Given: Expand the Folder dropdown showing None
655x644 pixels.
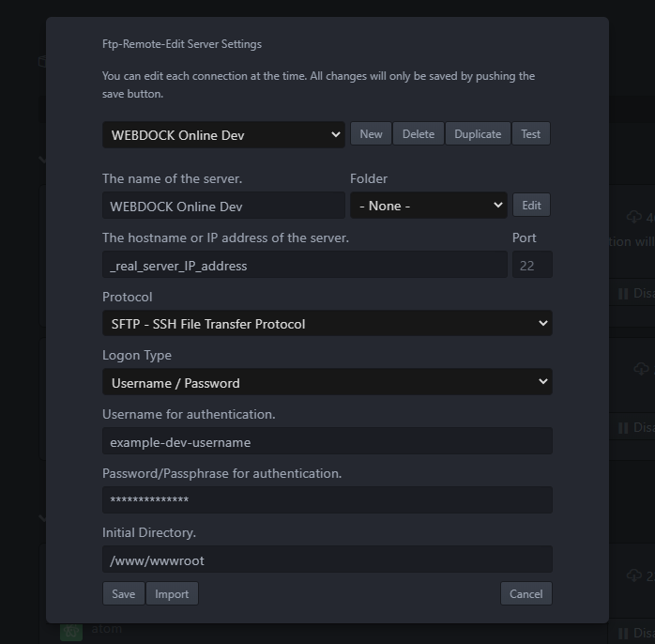Looking at the screenshot, I should 428,206.
